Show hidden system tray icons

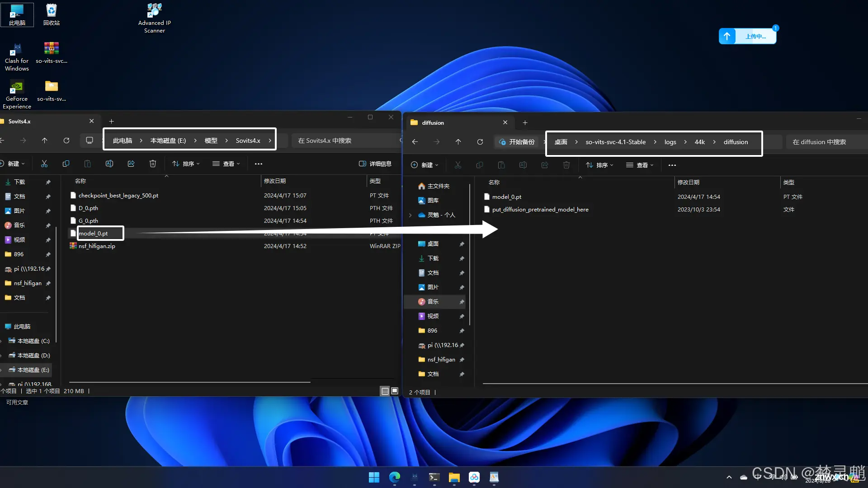click(x=729, y=477)
